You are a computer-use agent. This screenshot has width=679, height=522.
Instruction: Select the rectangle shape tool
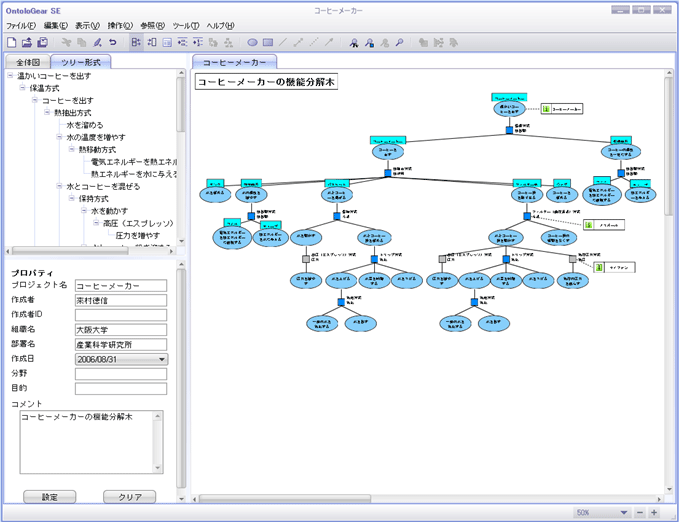pyautogui.click(x=268, y=42)
